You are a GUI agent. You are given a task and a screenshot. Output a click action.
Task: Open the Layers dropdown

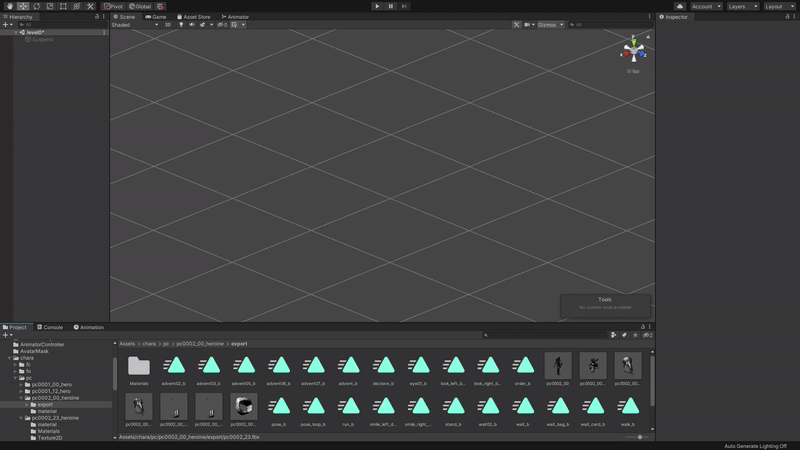coord(741,6)
